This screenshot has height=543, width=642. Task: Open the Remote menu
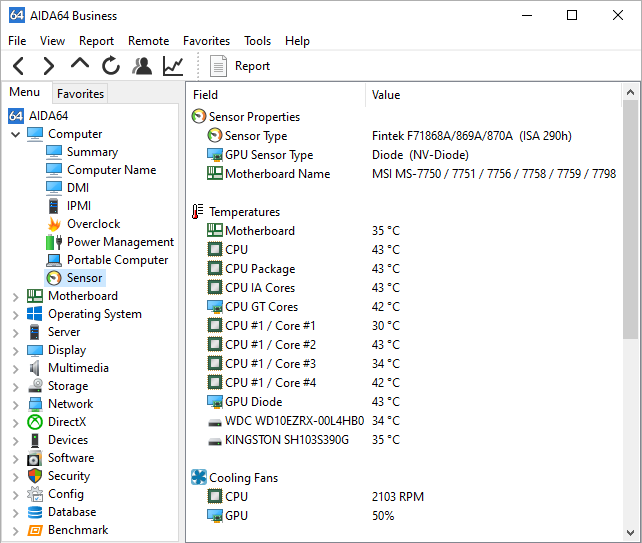pos(149,41)
